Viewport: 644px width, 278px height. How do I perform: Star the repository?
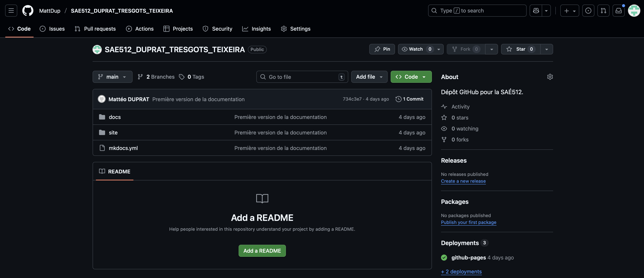click(520, 49)
